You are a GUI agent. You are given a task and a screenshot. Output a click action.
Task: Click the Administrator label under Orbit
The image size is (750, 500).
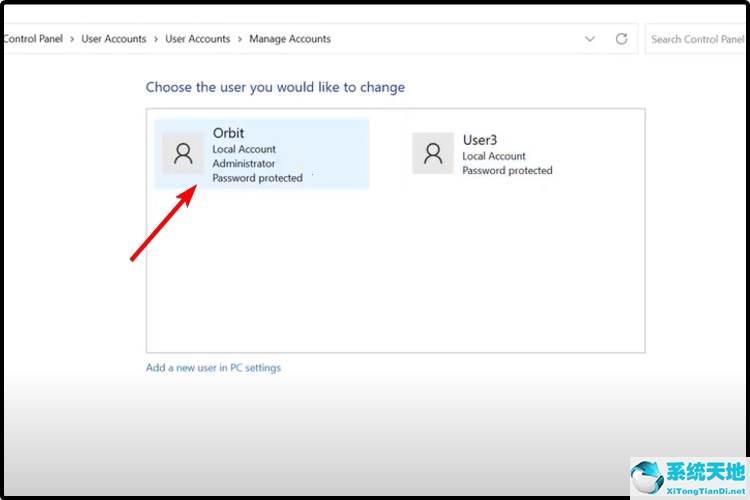pyautogui.click(x=243, y=164)
